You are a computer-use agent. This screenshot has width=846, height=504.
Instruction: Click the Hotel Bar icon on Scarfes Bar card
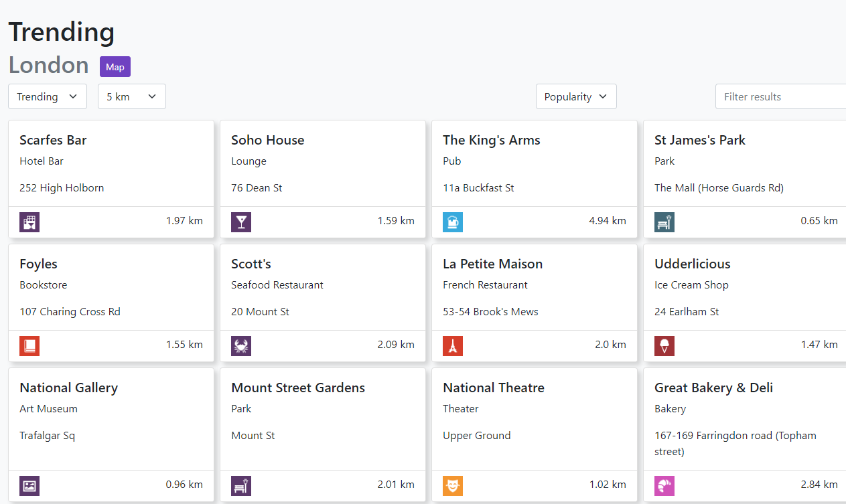[29, 222]
